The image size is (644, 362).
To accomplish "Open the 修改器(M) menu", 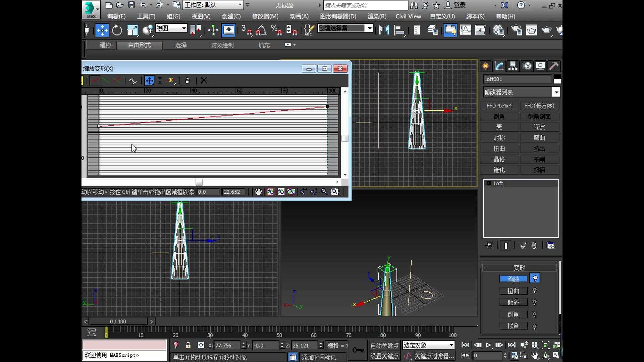I will point(265,16).
